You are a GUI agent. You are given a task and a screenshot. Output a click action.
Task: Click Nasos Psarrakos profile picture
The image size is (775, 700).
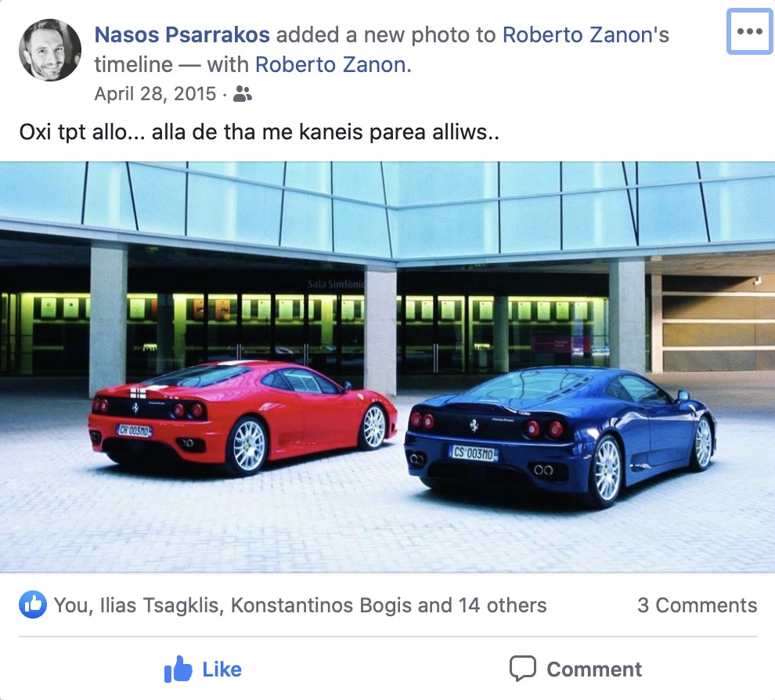(50, 50)
